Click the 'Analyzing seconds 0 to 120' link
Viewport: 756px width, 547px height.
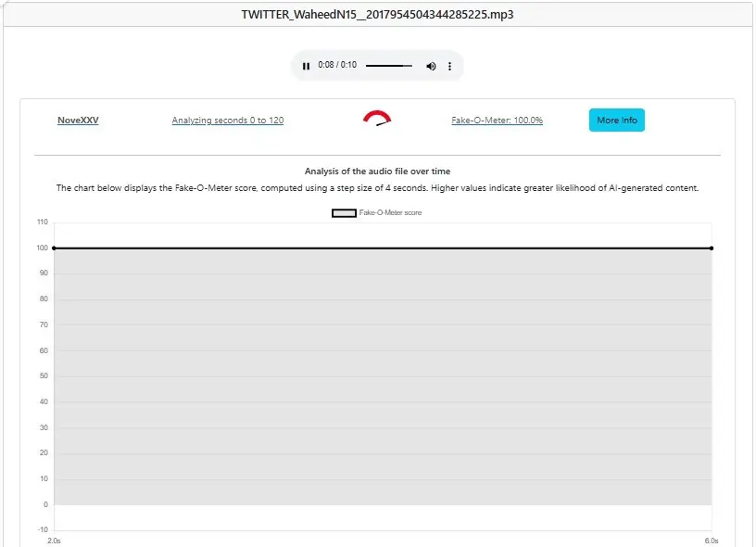[228, 121]
